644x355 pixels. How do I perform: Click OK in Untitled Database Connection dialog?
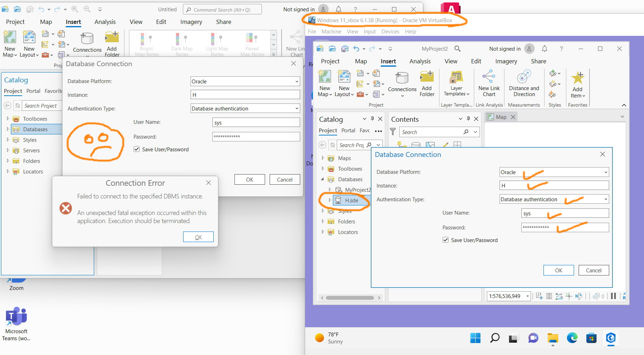250,179
